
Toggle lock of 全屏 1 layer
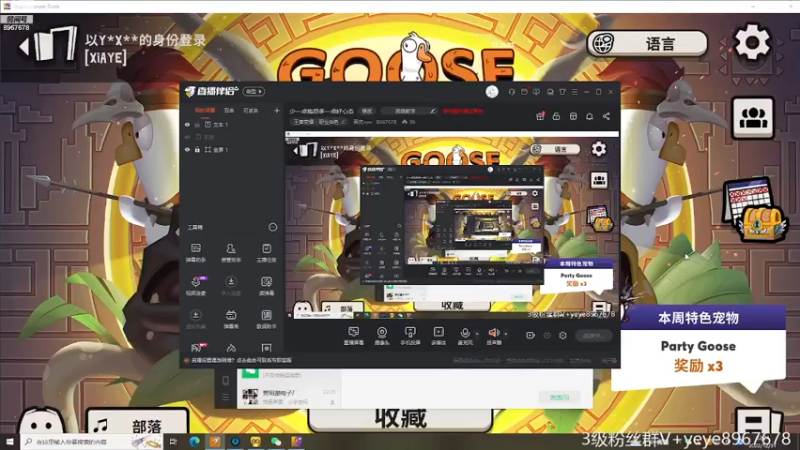197,149
